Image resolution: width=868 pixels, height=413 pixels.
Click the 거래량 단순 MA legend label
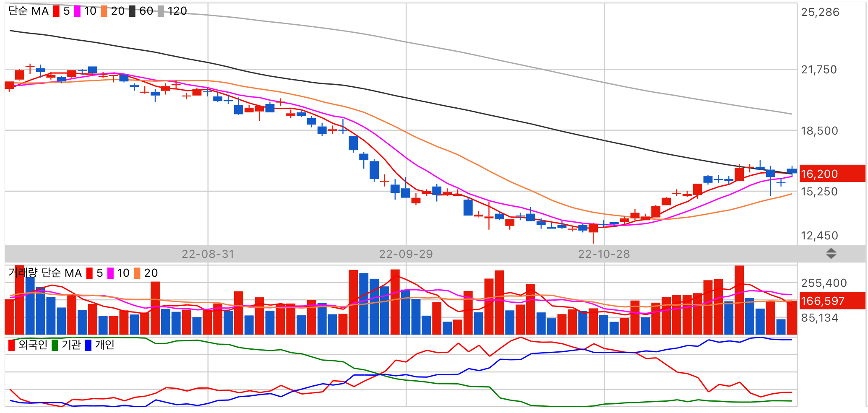[x=45, y=273]
